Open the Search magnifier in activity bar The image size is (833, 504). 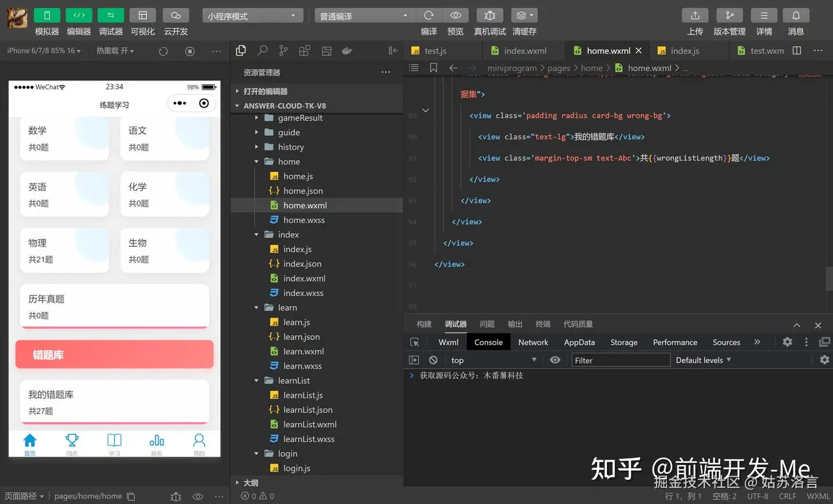[263, 51]
